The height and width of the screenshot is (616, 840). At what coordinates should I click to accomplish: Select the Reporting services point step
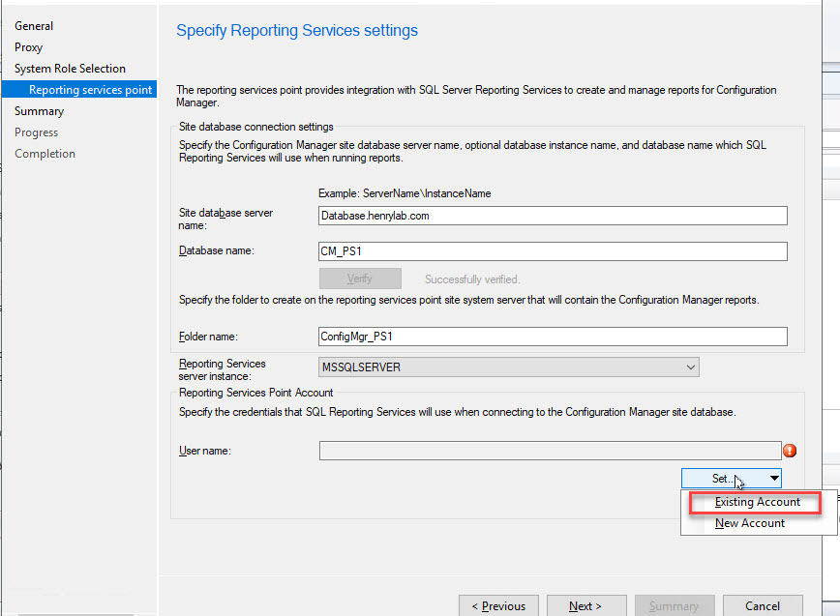pyautogui.click(x=90, y=90)
